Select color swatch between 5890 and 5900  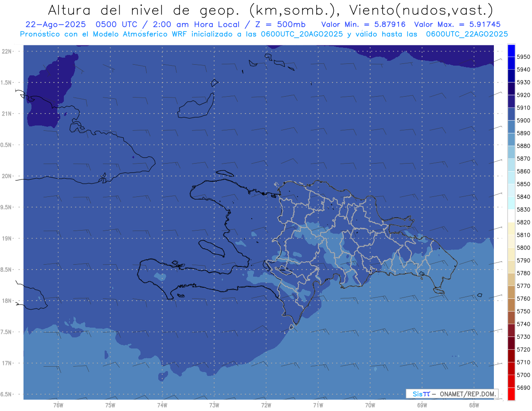(x=511, y=127)
